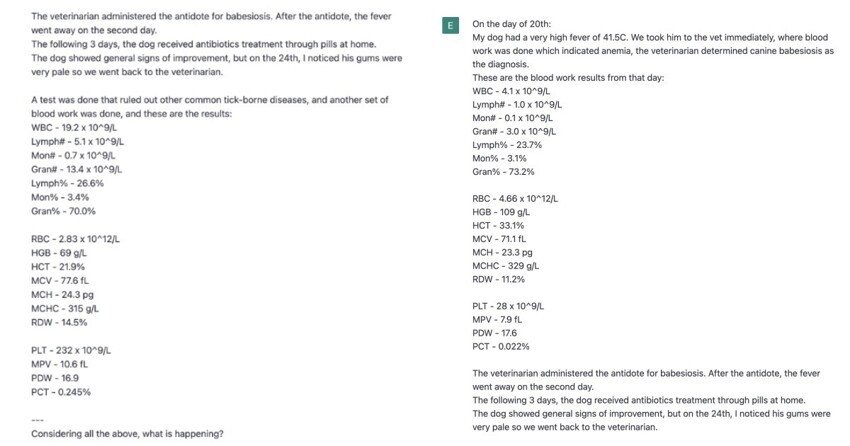The width and height of the screenshot is (850, 446).
Task: Click the "MCHC - 329 g/L" line
Action: [506, 266]
